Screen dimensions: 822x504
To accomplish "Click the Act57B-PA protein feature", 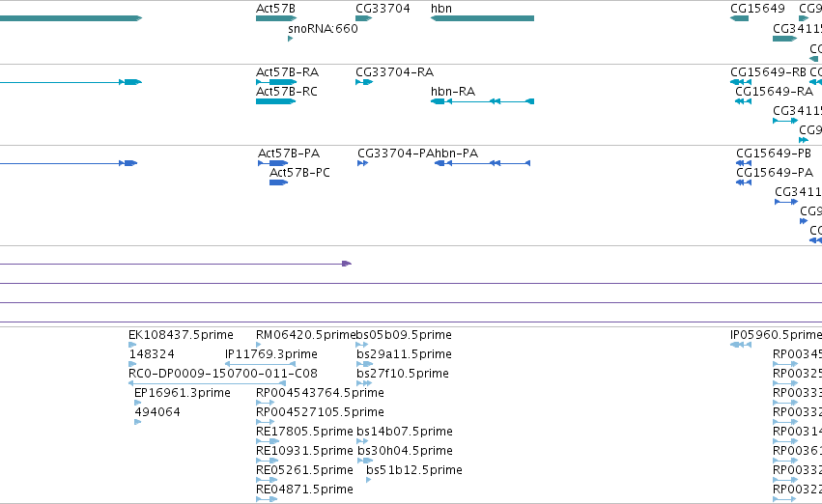I will [x=273, y=163].
